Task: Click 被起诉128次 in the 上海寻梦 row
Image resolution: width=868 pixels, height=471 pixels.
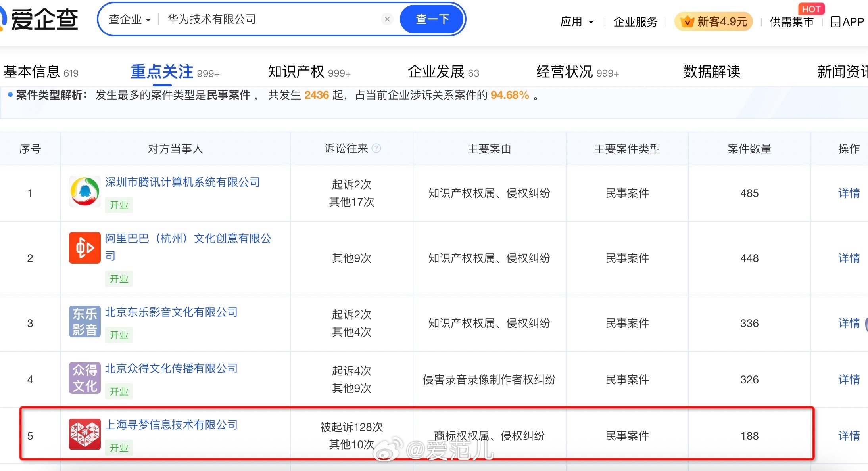Action: coord(351,427)
